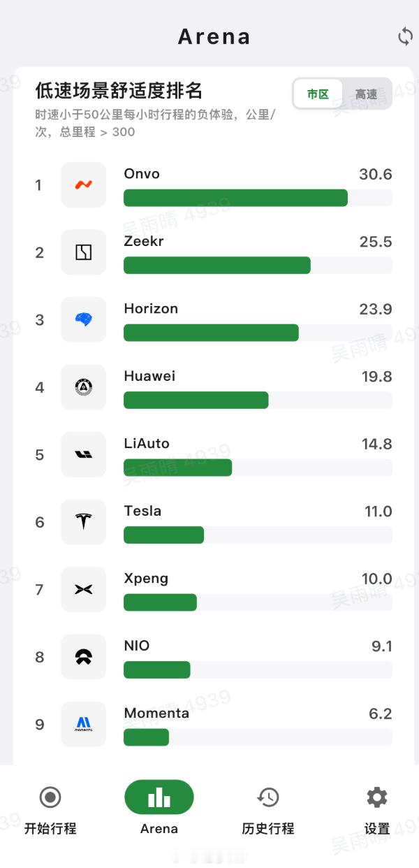419x868 pixels.
Task: Open the 历史行程 tab
Action: point(268,809)
